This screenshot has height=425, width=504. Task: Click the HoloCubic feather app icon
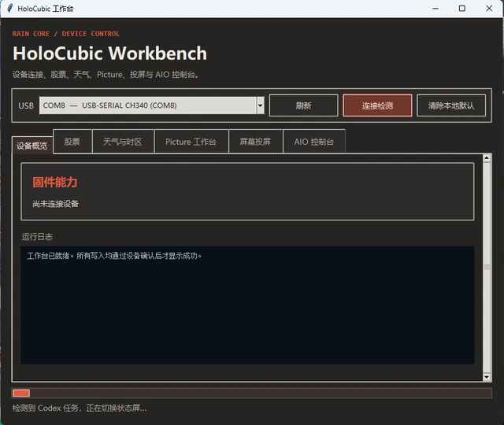(x=10, y=9)
